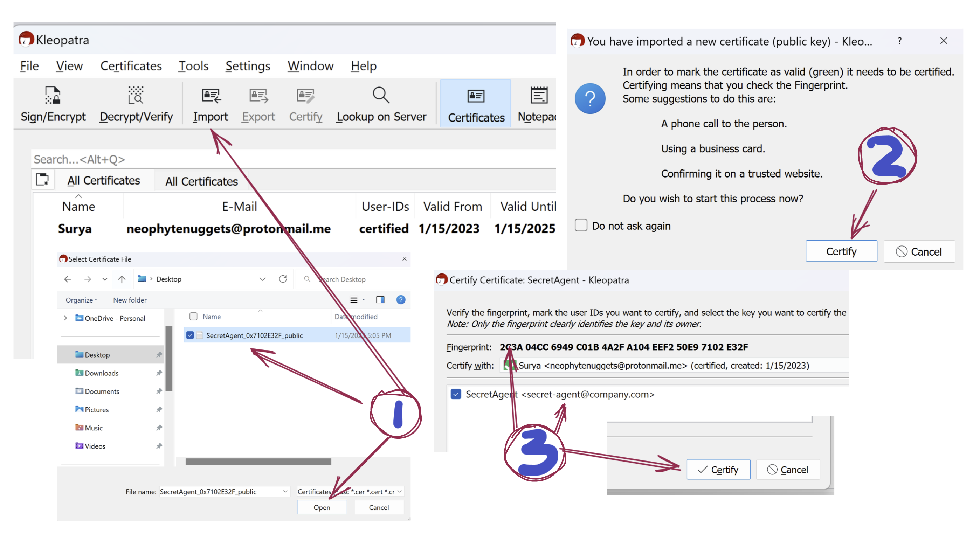Click the sidebar vertical scrollbar
The width and height of the screenshot is (980, 534).
[169, 358]
